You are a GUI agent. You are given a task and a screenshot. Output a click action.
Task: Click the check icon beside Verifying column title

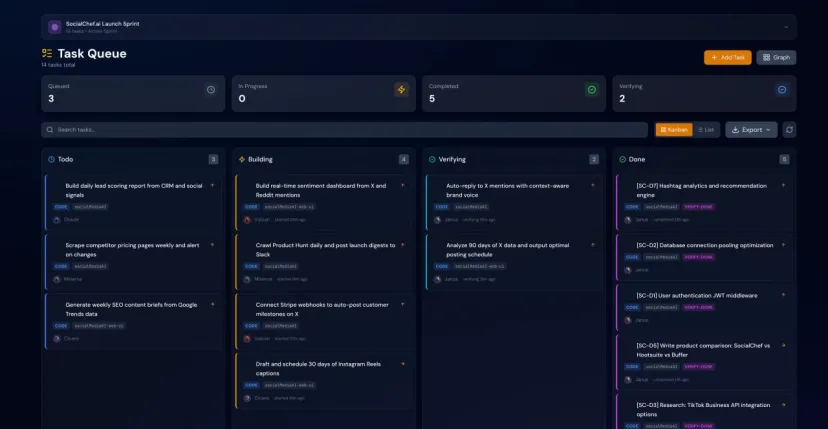pyautogui.click(x=432, y=159)
